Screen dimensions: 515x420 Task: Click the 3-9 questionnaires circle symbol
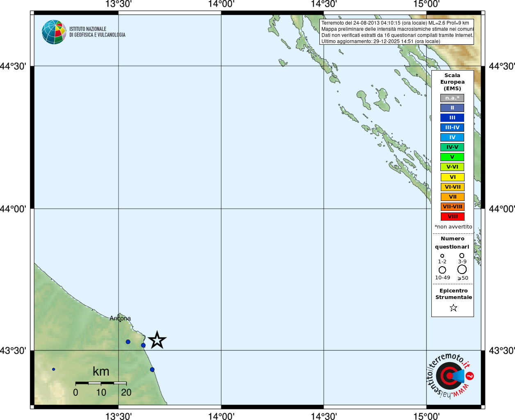(x=462, y=256)
